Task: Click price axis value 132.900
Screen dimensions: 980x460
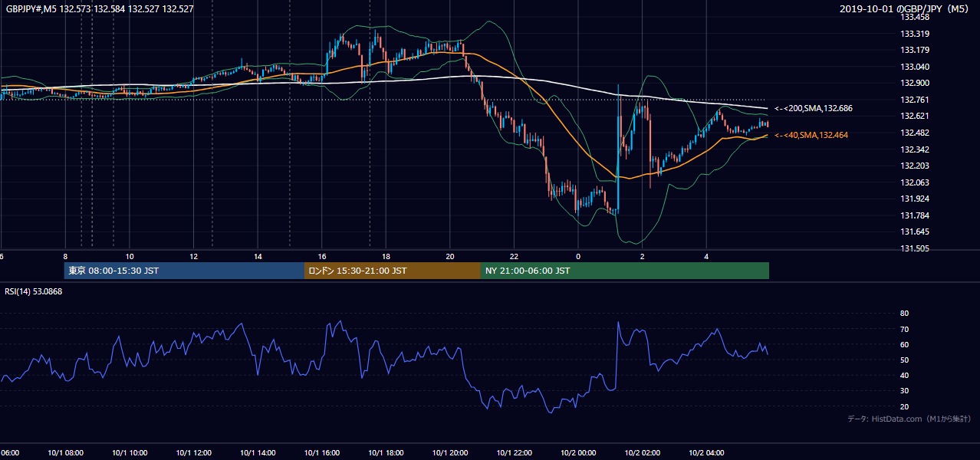Action: point(915,84)
